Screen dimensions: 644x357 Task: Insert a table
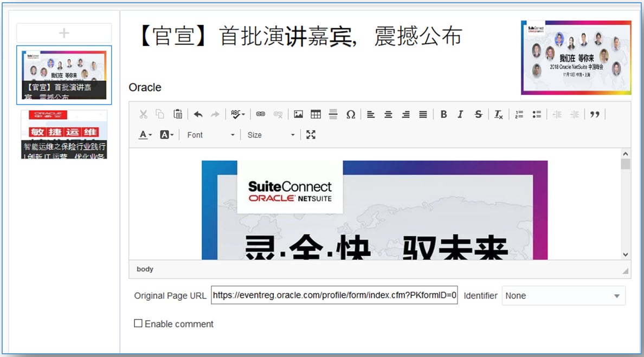(x=316, y=114)
